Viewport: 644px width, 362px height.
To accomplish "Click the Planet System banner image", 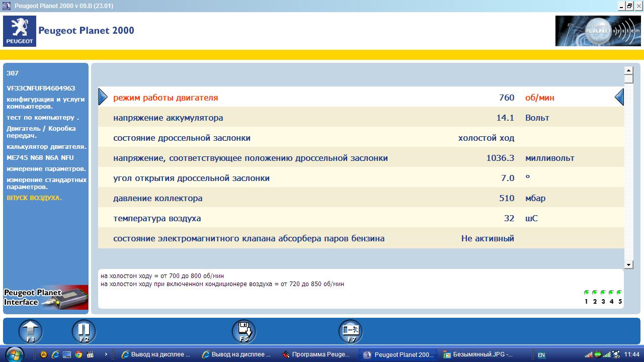I will coord(598,31).
